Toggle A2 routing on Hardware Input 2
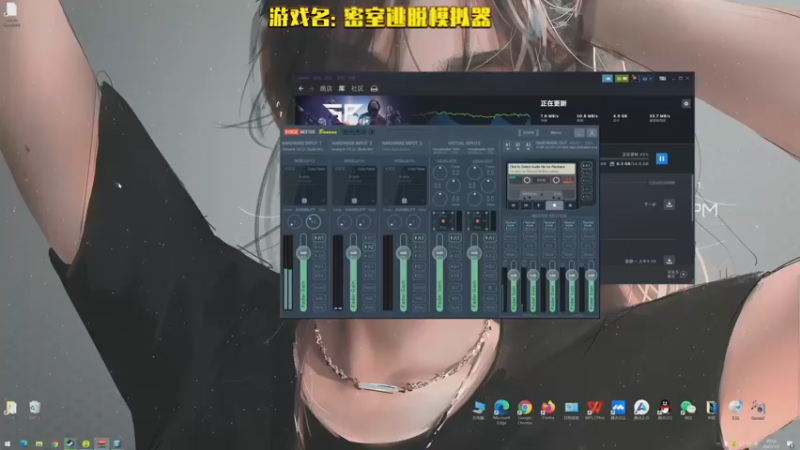This screenshot has width=800, height=450. pyautogui.click(x=368, y=247)
